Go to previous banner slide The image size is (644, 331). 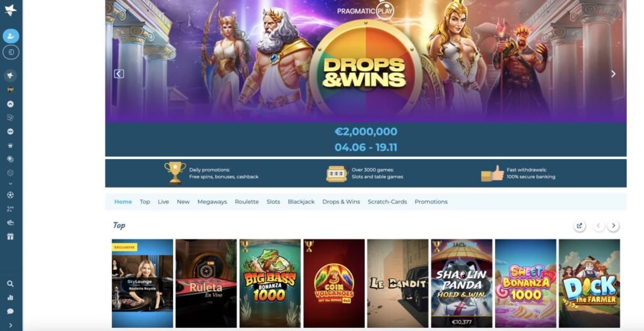tap(119, 74)
